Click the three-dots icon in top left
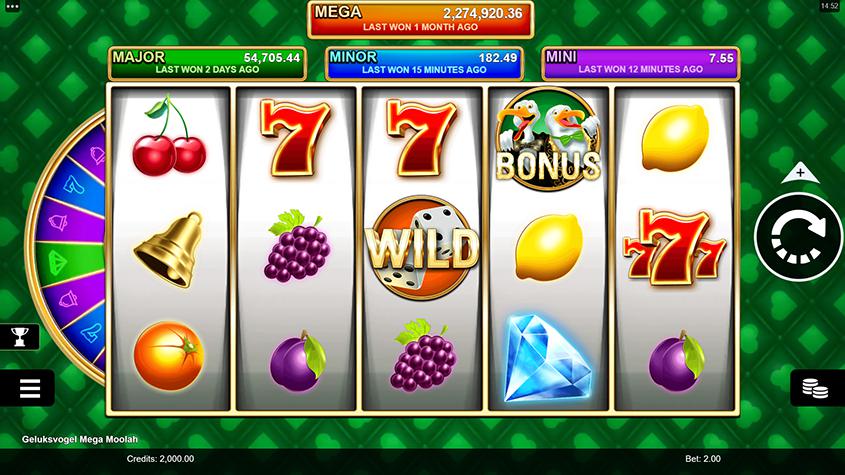Viewport: 845px width, 475px height. (x=12, y=6)
